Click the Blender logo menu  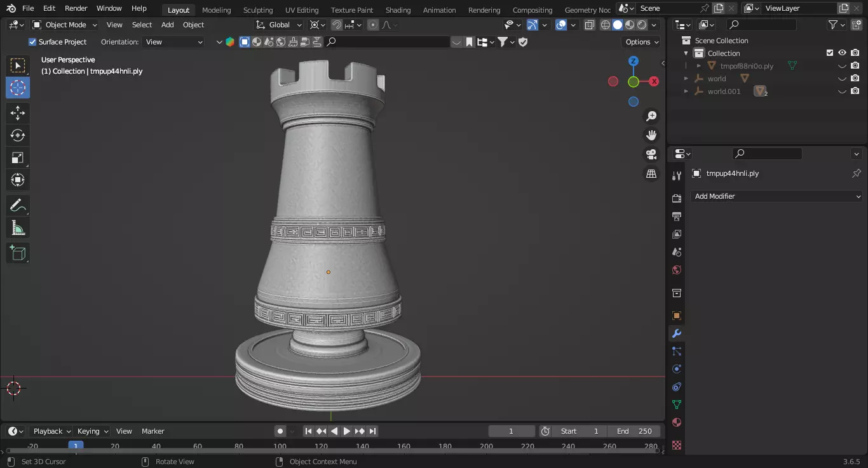point(11,8)
